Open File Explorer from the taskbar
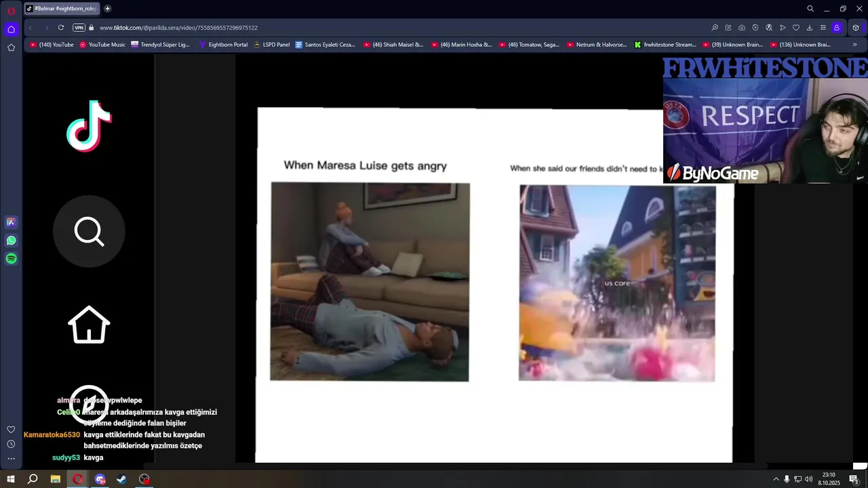868x488 pixels. 56,479
